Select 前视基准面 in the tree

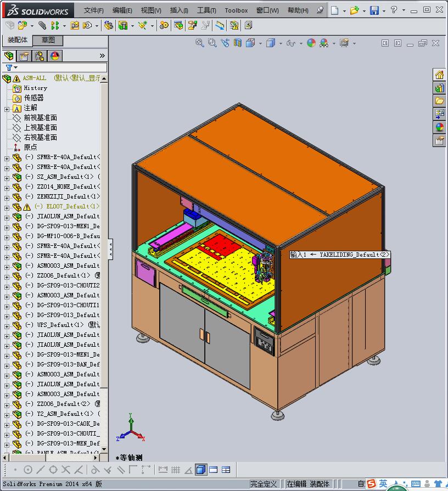[x=41, y=118]
